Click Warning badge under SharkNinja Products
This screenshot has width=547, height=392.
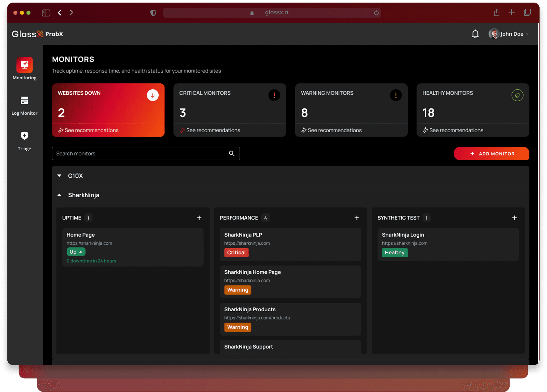pyautogui.click(x=237, y=327)
